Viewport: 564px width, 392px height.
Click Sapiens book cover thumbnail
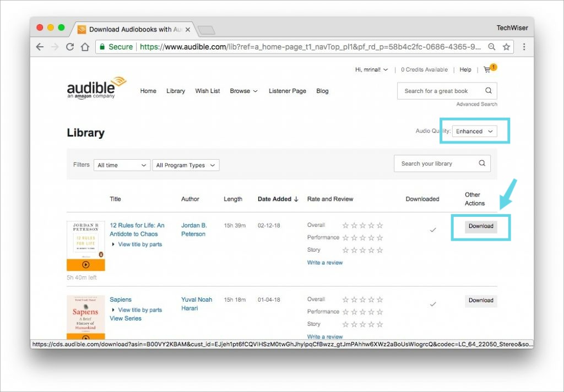click(x=85, y=317)
